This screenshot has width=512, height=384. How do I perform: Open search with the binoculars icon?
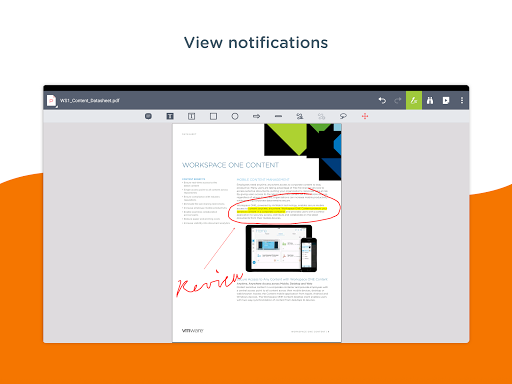click(x=430, y=100)
